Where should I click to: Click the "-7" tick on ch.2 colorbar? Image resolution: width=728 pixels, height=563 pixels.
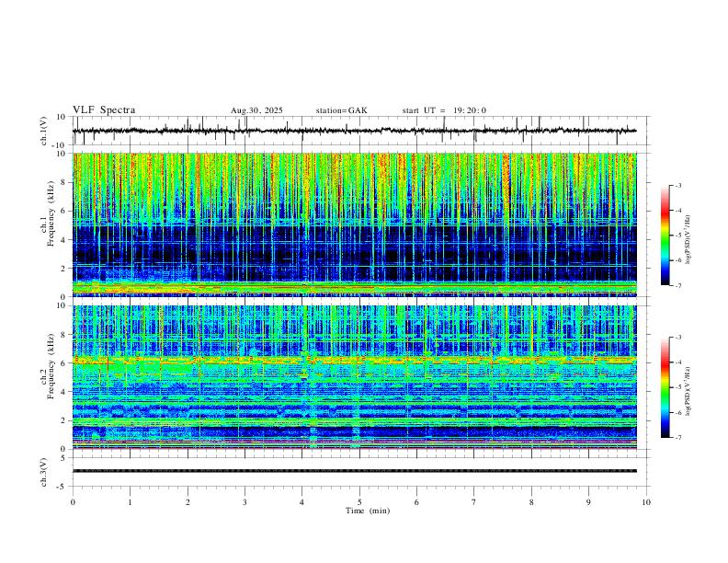click(677, 438)
